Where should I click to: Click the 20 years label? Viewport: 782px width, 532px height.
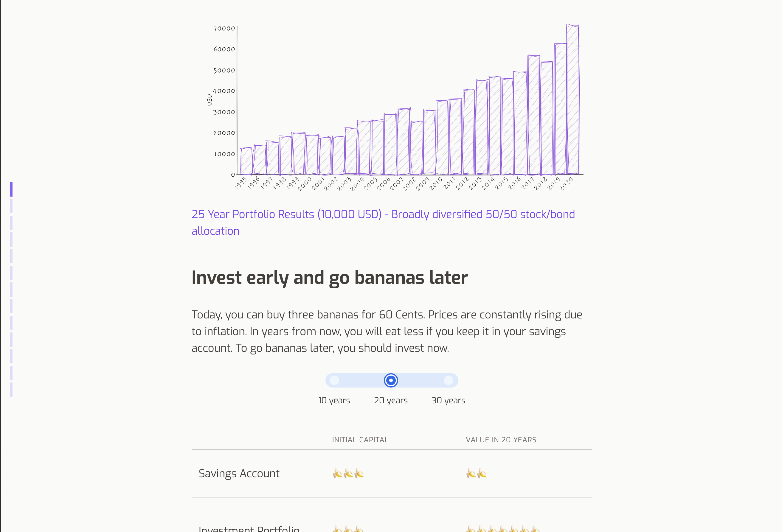pos(391,400)
